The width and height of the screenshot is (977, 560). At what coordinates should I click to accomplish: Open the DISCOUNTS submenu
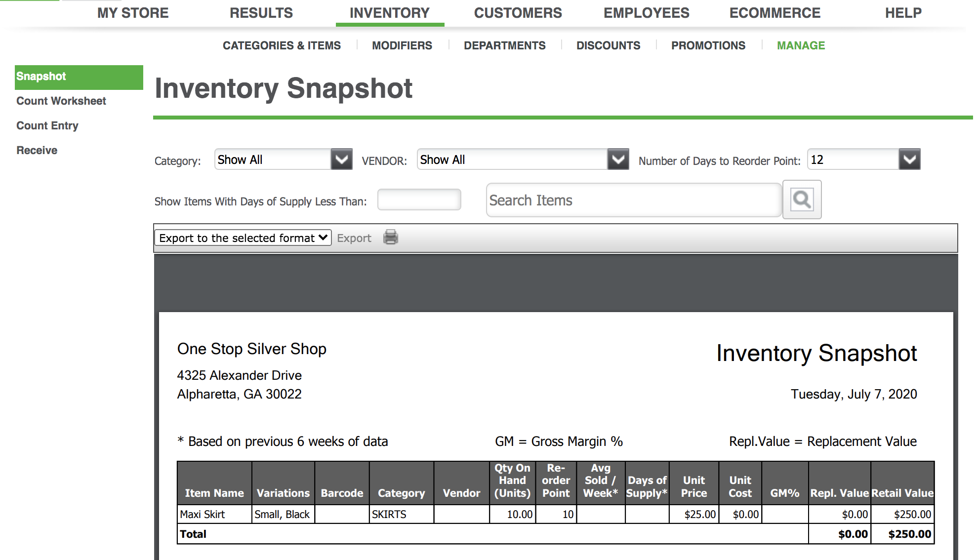[x=609, y=45]
